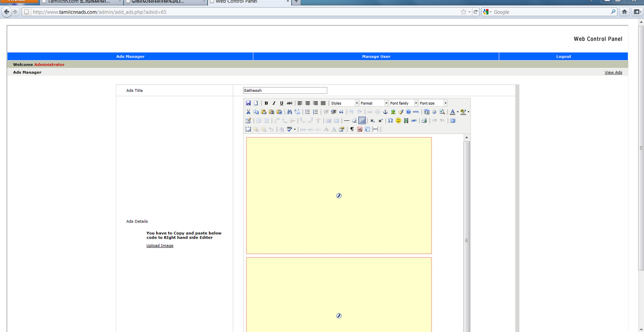The image size is (644, 332).
Task: Open the Manage User menu
Action: click(x=376, y=56)
